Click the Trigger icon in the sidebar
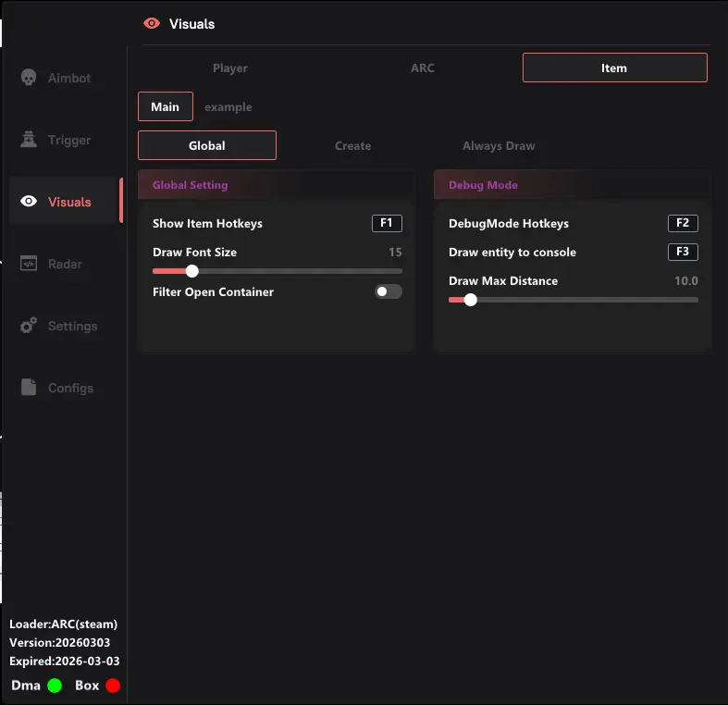The image size is (728, 705). click(x=29, y=140)
